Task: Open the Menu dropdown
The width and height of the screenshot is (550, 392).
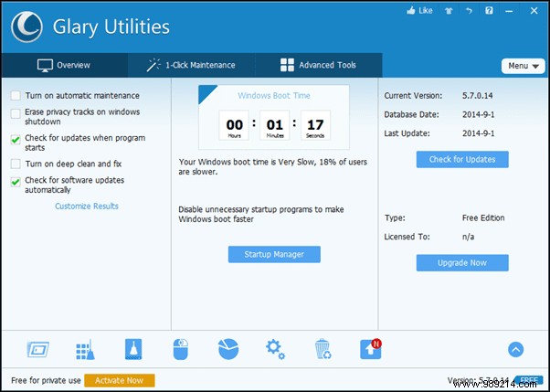Action: click(523, 66)
